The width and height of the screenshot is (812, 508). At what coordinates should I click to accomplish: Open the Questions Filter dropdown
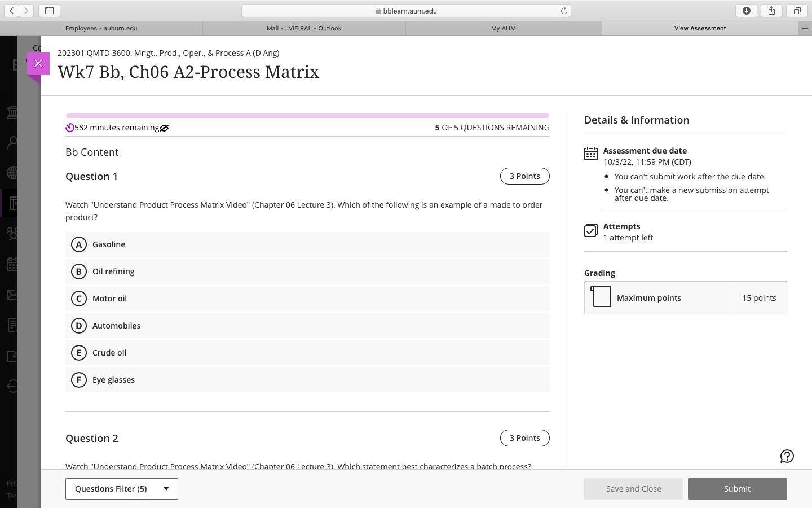[x=121, y=489]
